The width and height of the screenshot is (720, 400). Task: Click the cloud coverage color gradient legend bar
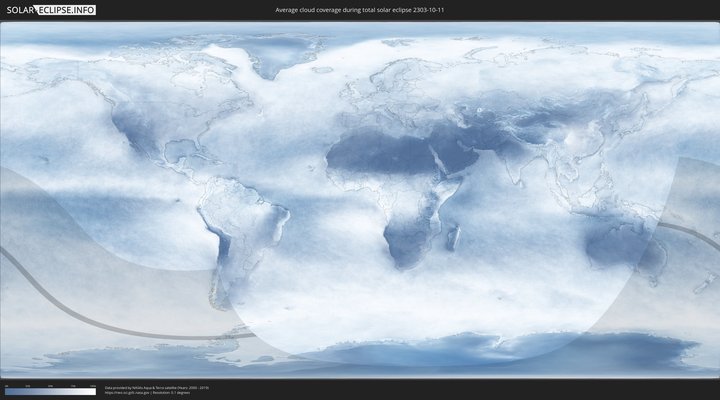tap(51, 392)
